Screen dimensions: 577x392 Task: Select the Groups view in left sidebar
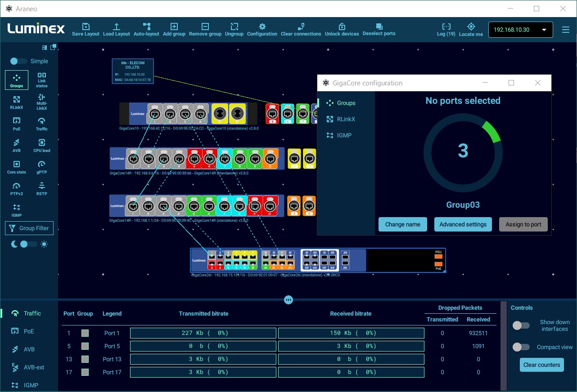click(17, 80)
